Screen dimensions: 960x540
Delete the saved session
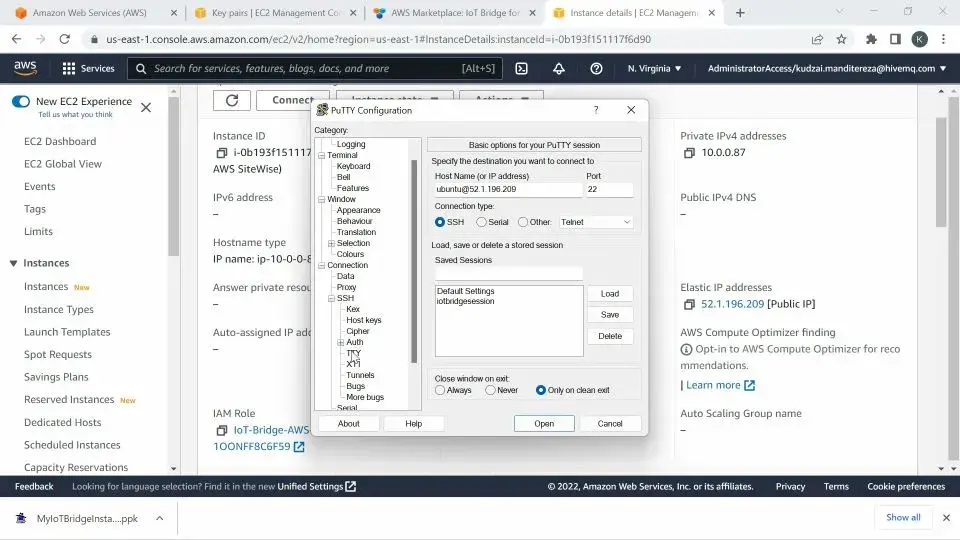610,336
